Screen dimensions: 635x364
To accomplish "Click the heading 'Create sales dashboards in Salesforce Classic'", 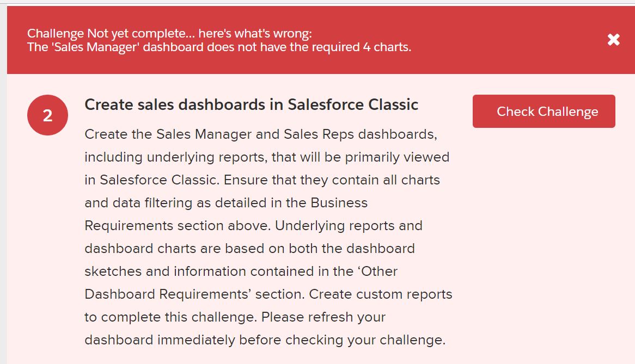I will (x=251, y=104).
